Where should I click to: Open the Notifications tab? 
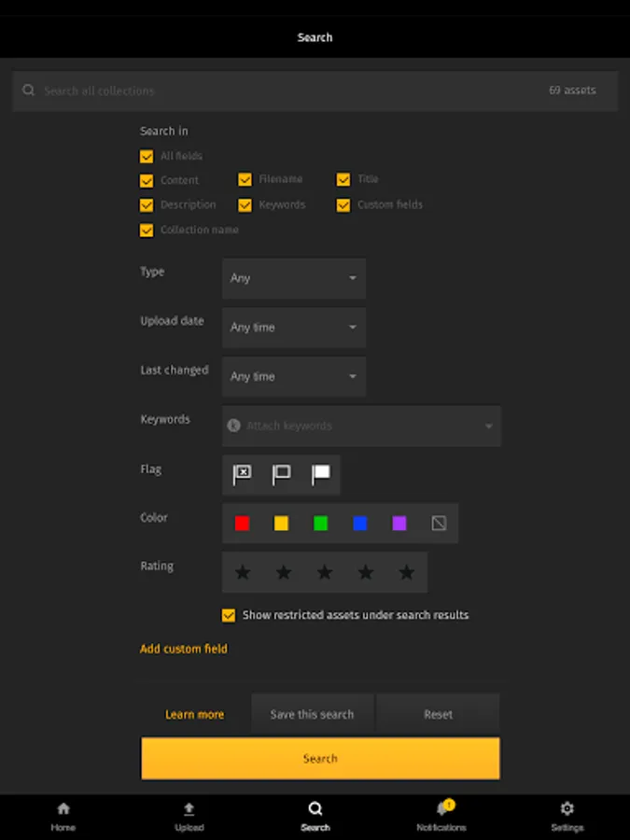pyautogui.click(x=441, y=817)
